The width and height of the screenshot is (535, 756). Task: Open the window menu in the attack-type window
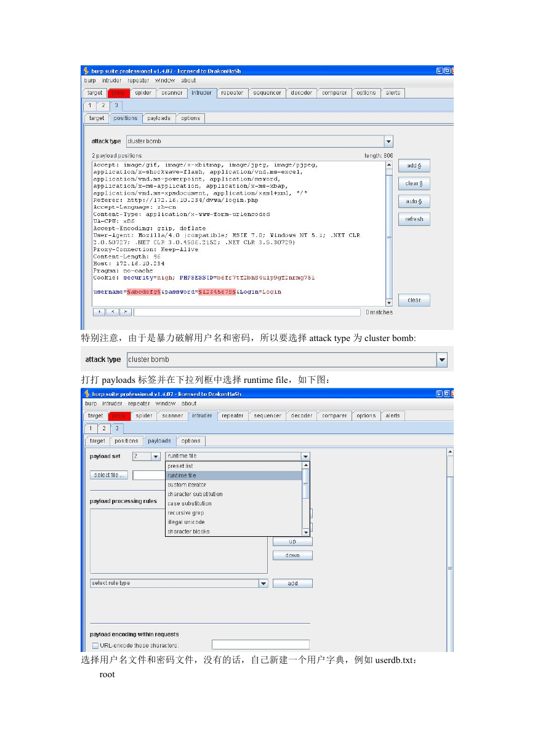point(165,81)
